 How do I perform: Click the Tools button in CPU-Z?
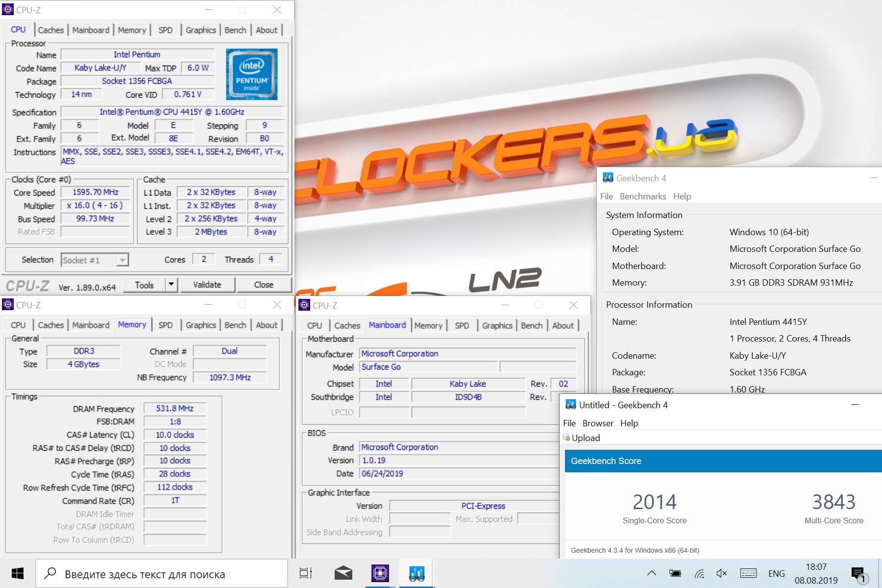tap(144, 285)
